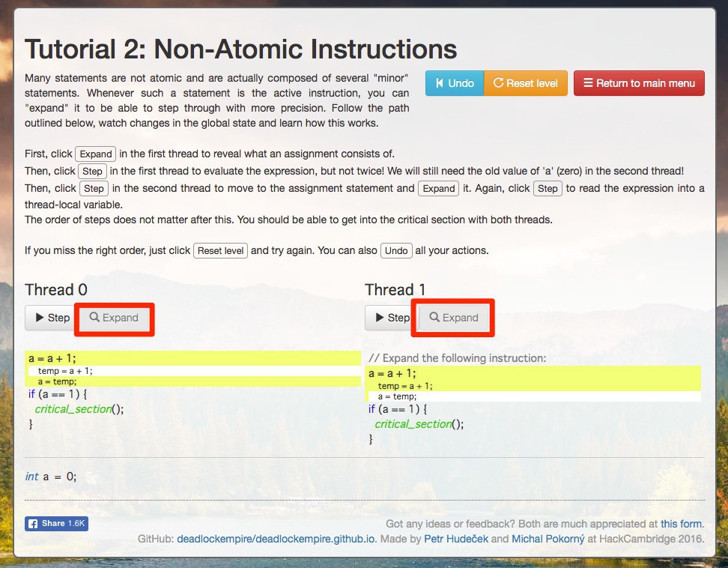Screen dimensions: 728x568
Task: Select Thread 1 'temp = a + 1;' line
Action: pos(535,386)
